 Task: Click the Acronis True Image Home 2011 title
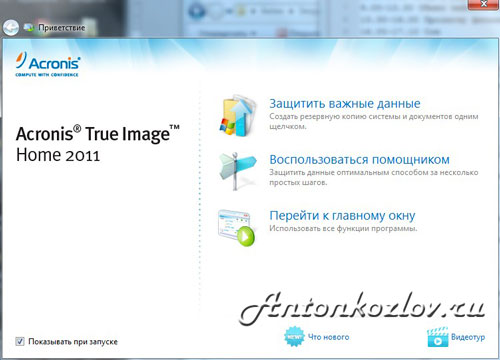click(x=98, y=144)
